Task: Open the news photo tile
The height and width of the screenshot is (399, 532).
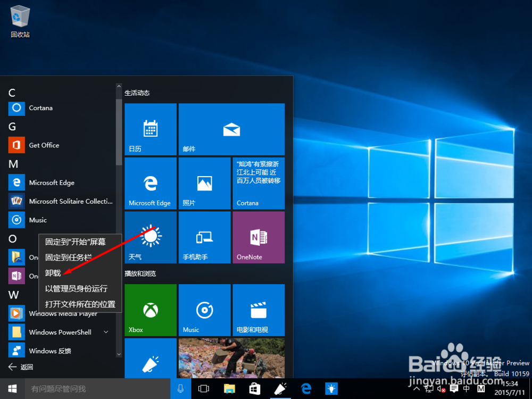Action: click(x=231, y=358)
